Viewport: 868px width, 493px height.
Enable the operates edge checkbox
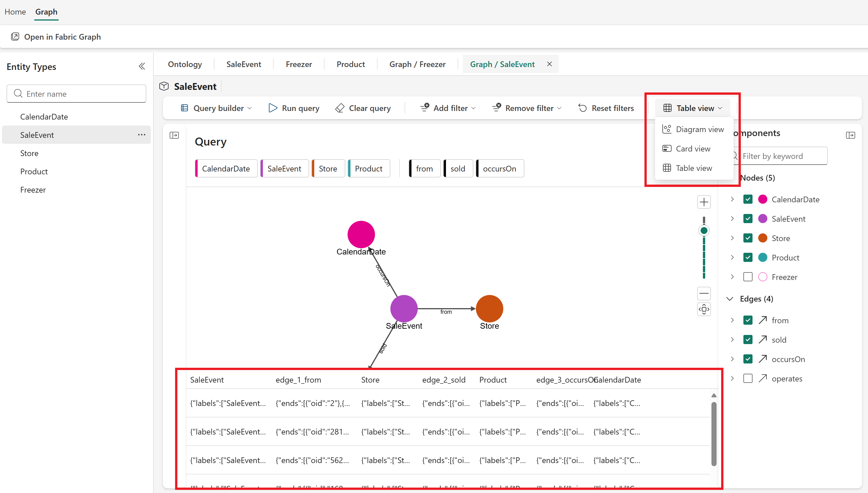748,379
